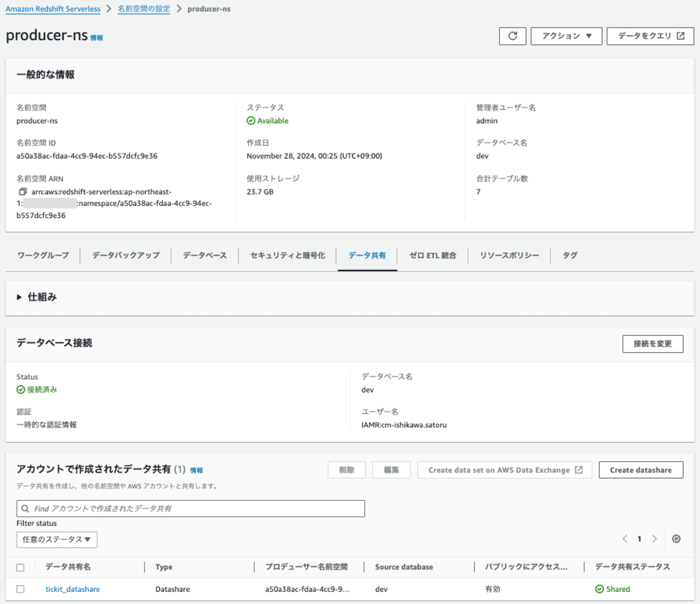700x604 pixels.
Task: Select the データ共有 tab
Action: 367,255
